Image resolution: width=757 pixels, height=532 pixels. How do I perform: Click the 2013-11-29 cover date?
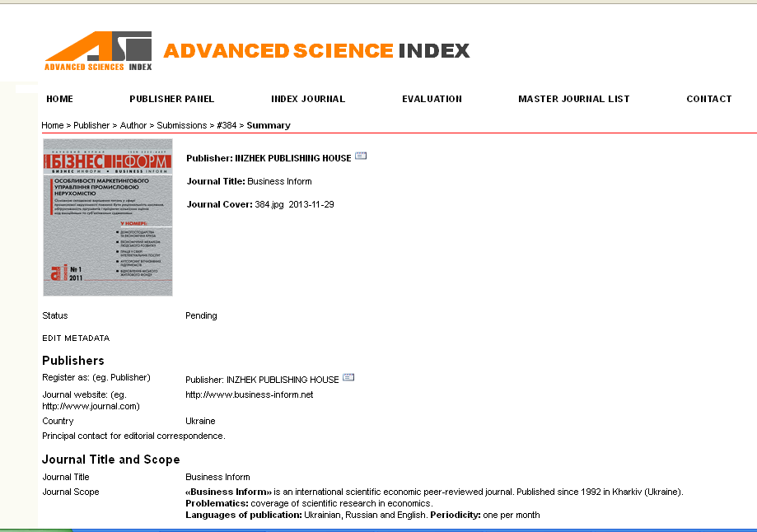click(x=311, y=205)
